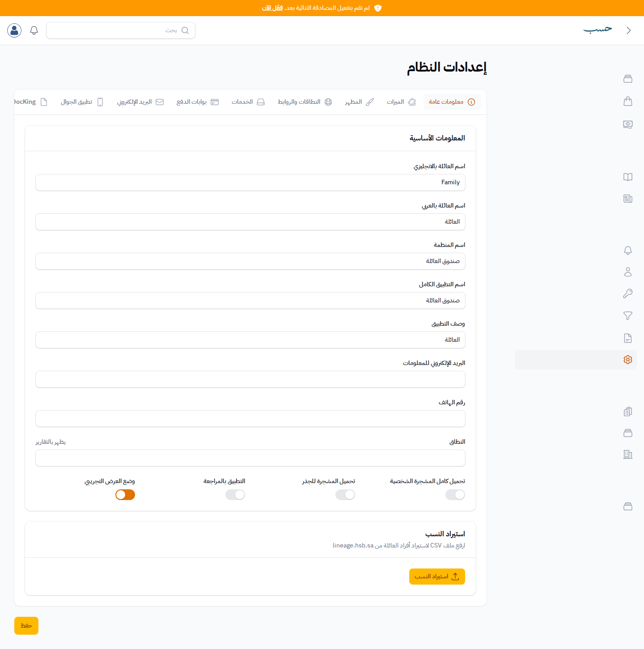
Task: Click the النطاق input field
Action: (x=250, y=458)
